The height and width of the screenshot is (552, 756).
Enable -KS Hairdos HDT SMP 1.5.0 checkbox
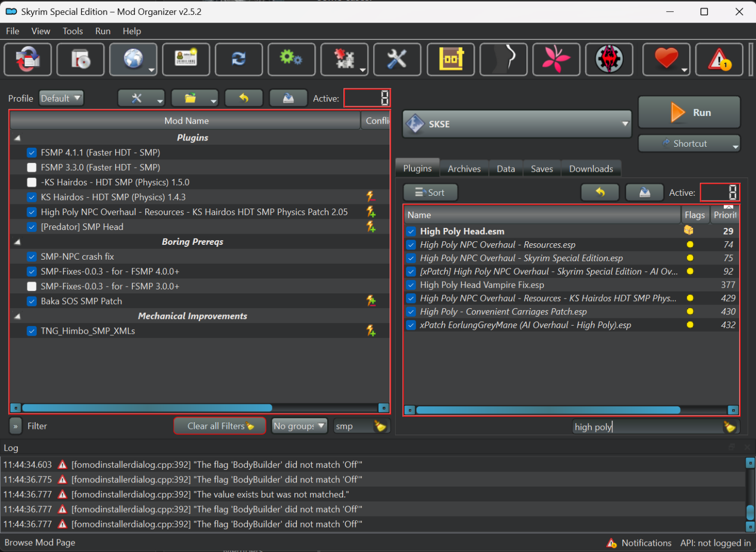(x=32, y=182)
